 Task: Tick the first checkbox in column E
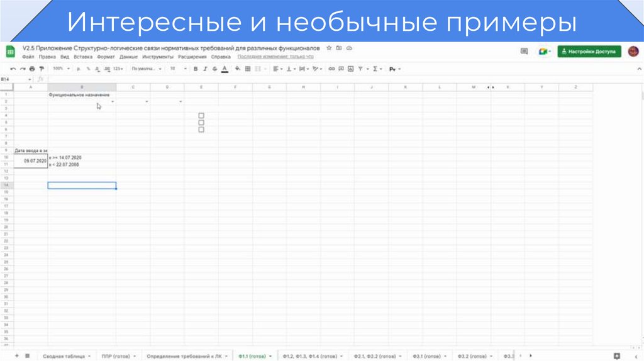[x=201, y=116]
